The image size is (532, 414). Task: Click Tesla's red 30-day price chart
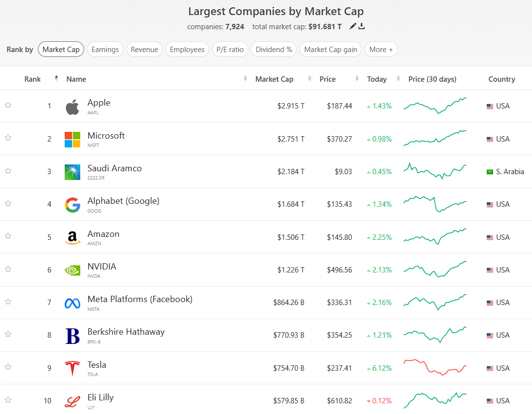(435, 367)
